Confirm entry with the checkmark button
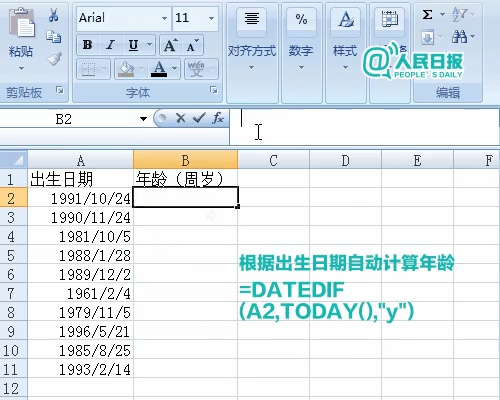 coord(199,118)
